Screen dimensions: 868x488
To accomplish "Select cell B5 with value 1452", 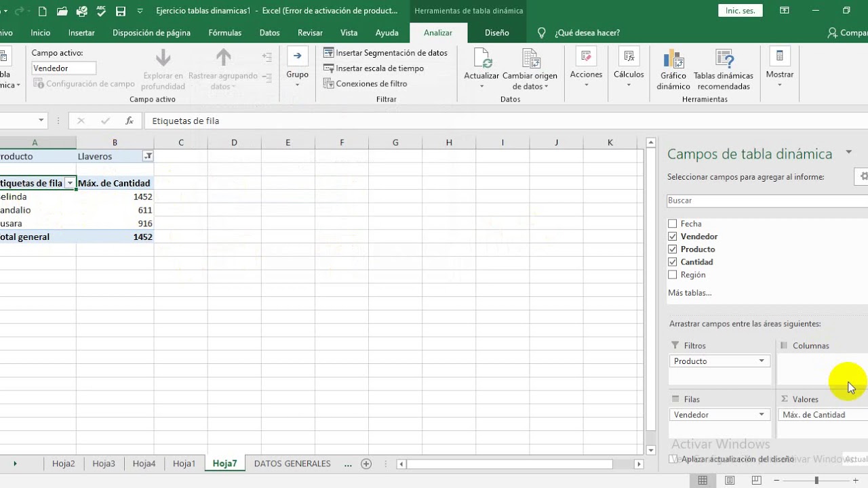I will [115, 197].
